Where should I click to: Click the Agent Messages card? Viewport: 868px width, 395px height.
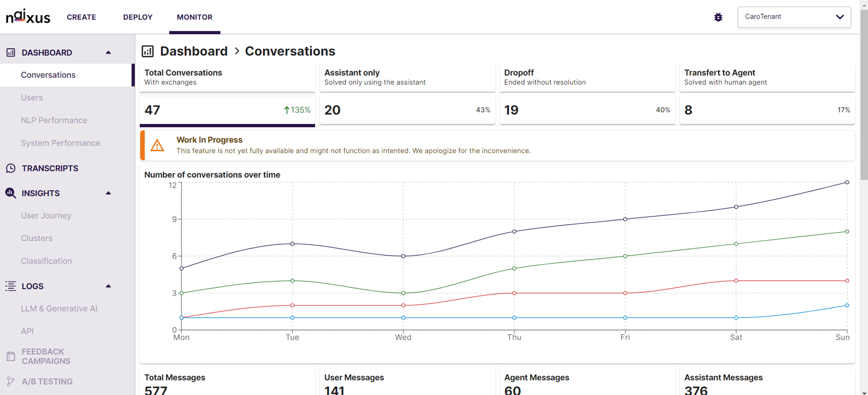point(587,382)
